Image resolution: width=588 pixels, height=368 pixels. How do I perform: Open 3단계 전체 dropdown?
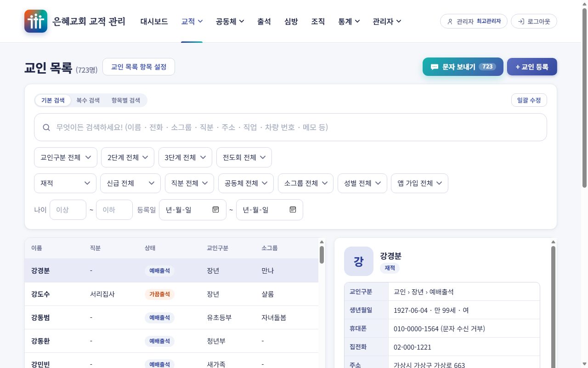pyautogui.click(x=185, y=157)
